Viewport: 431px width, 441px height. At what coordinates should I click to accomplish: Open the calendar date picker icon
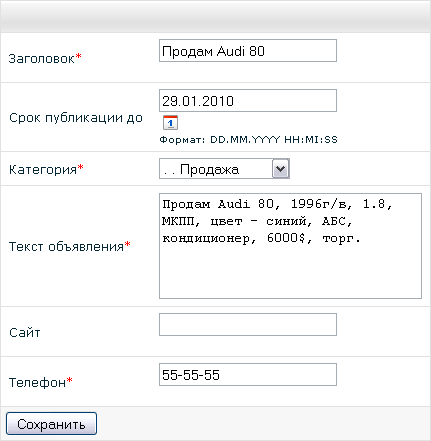pyautogui.click(x=170, y=122)
